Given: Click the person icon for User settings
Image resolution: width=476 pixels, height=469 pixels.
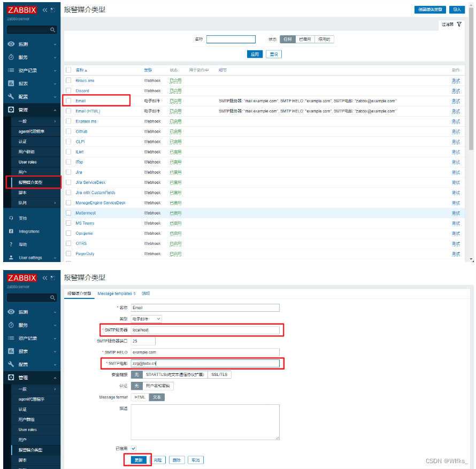Looking at the screenshot, I should point(11,257).
